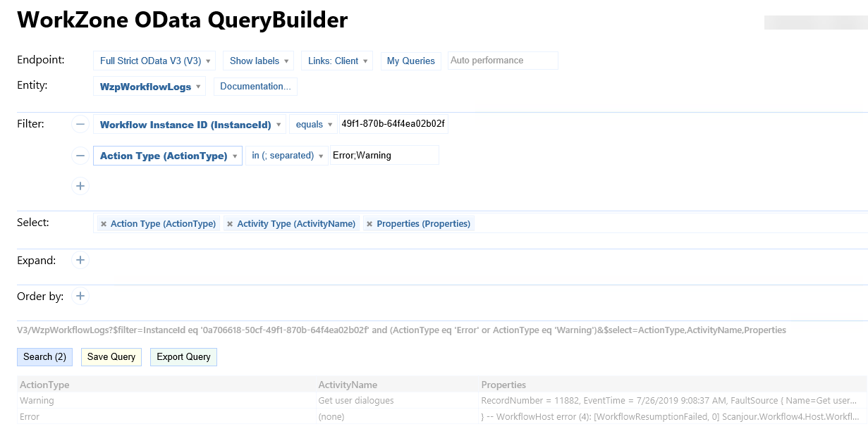Click the Documentation button
Image resolution: width=868 pixels, height=436 pixels.
click(255, 87)
